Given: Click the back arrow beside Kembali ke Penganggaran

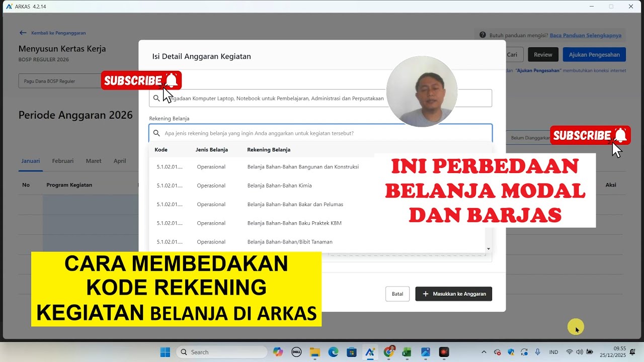Looking at the screenshot, I should (23, 33).
